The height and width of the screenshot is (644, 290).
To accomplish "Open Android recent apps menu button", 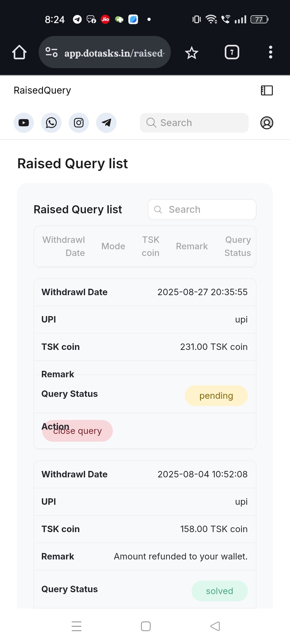I will [x=77, y=626].
